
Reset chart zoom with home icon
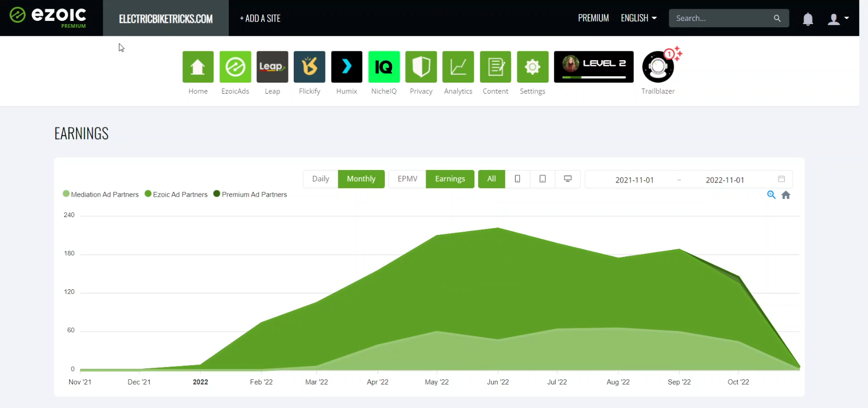(786, 195)
